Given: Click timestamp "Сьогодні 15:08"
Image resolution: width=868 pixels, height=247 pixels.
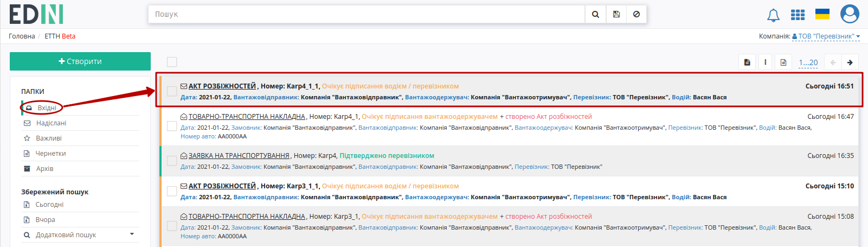Looking at the screenshot, I should point(831,217).
